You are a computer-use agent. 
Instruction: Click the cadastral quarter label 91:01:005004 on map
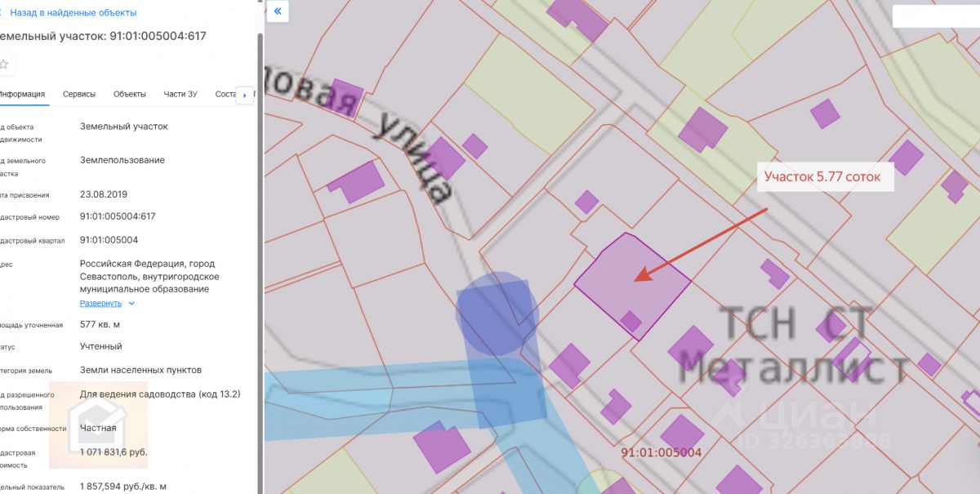[x=661, y=452]
